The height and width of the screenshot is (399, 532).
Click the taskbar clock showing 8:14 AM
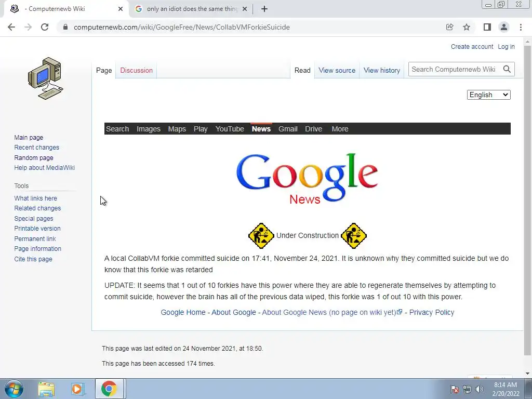[506, 389]
